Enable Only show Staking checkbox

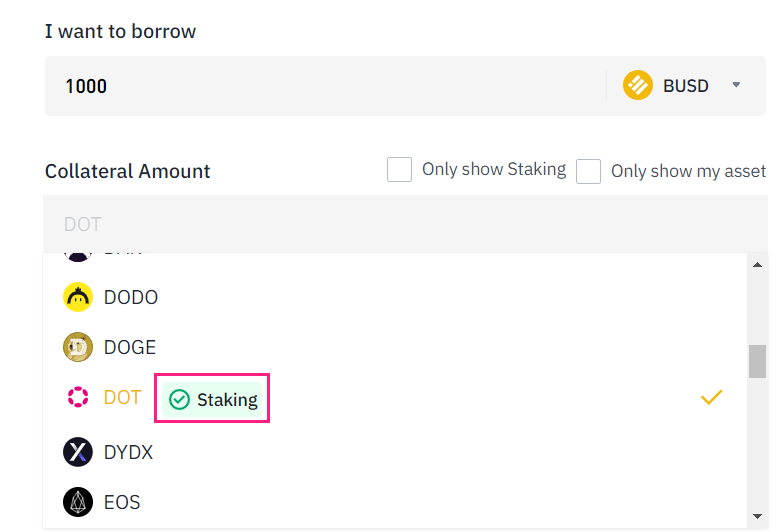coord(400,170)
